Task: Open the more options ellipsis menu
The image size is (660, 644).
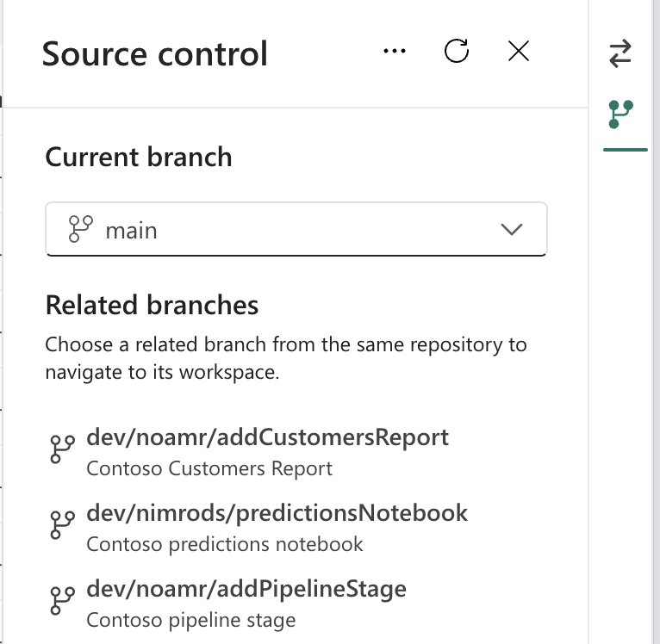Action: point(395,52)
